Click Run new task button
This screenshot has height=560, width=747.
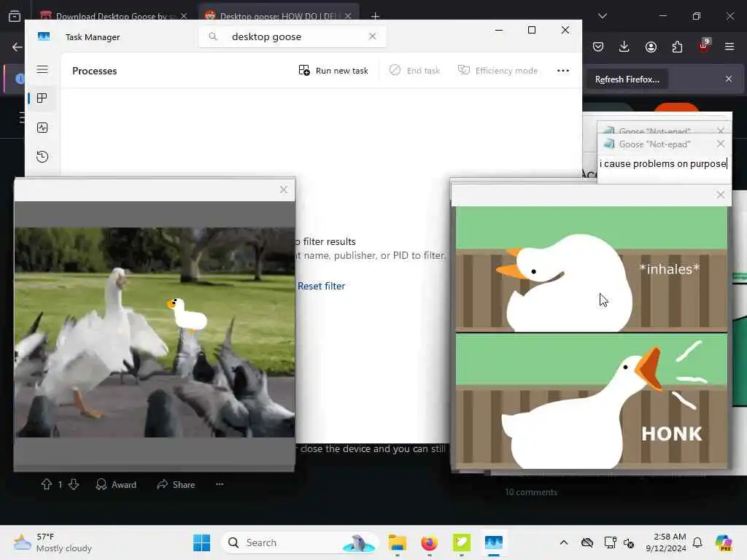[x=333, y=71]
